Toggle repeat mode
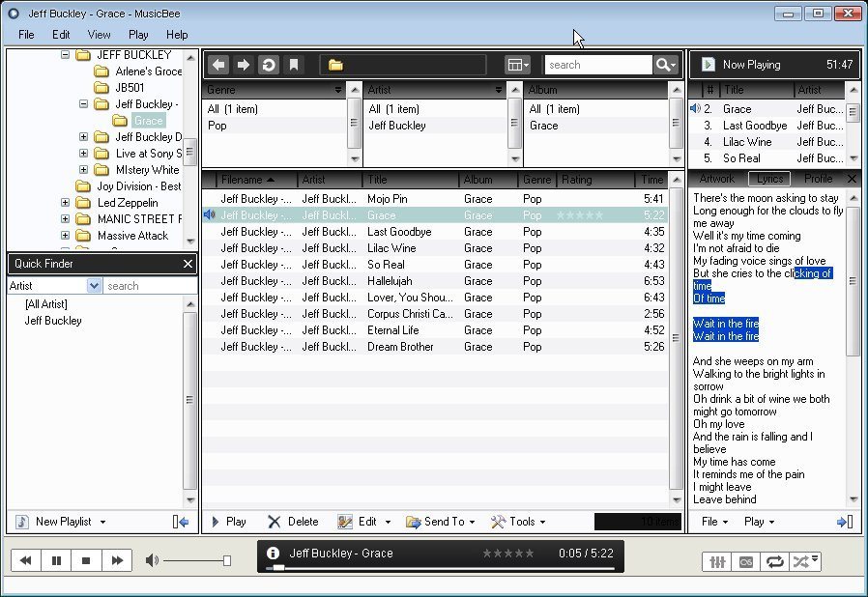Screen dimensions: 868x597 774,562
